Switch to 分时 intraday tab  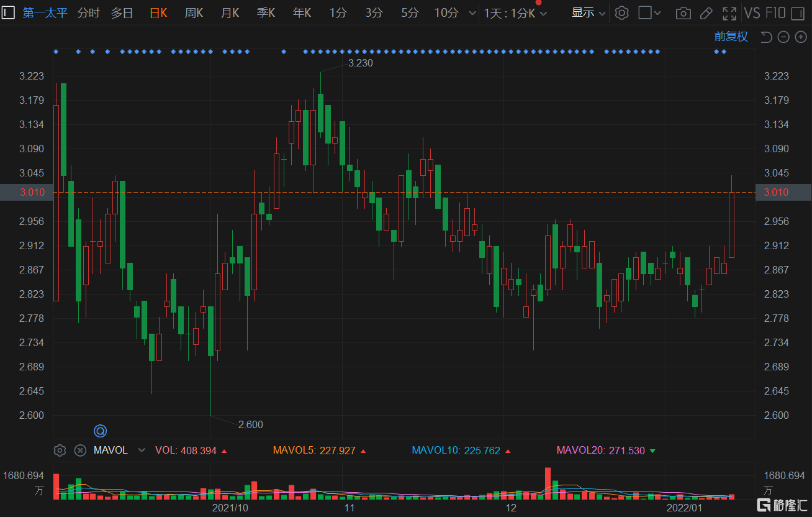pos(88,13)
